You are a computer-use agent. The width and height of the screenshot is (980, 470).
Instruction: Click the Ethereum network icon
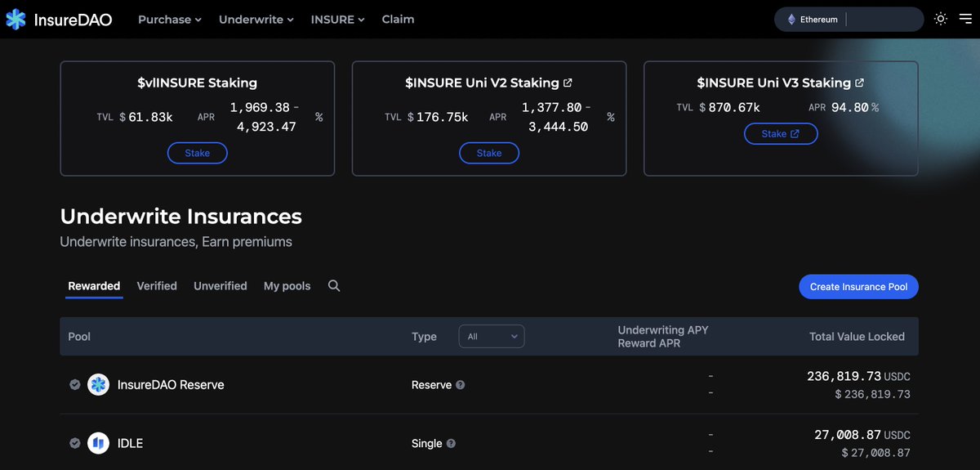791,20
